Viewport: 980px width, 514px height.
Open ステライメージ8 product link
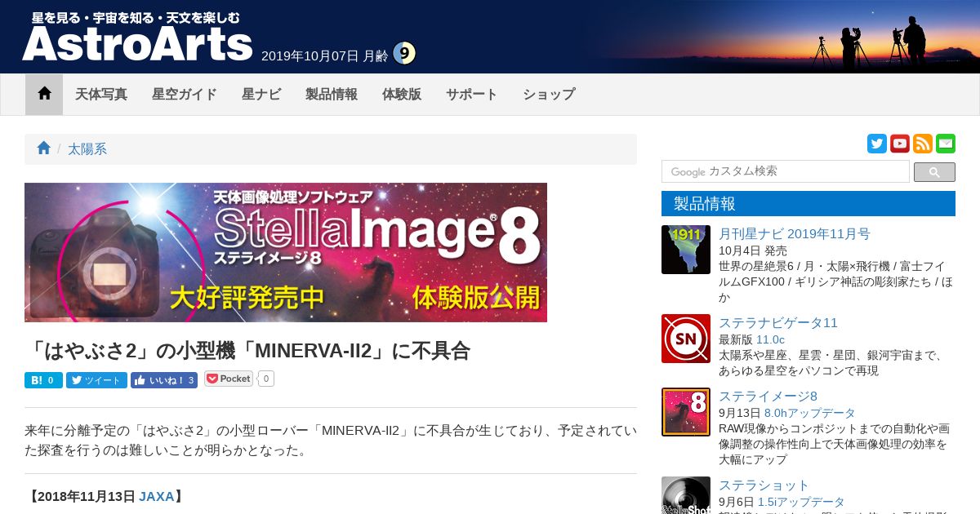click(768, 397)
